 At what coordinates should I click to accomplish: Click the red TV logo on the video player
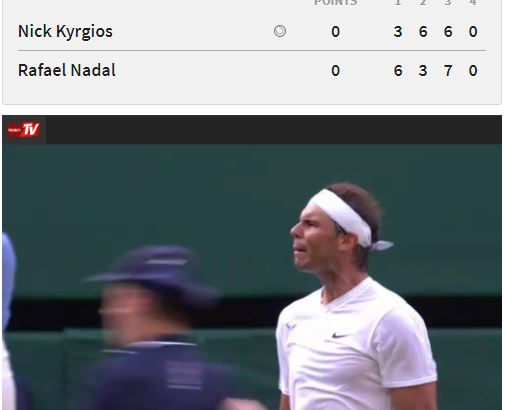tap(24, 130)
